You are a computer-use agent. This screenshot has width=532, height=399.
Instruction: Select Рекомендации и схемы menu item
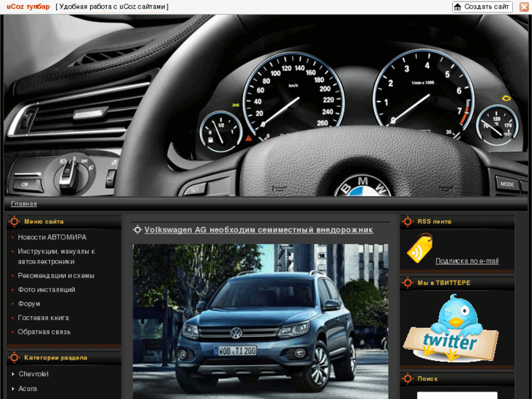[x=56, y=276]
